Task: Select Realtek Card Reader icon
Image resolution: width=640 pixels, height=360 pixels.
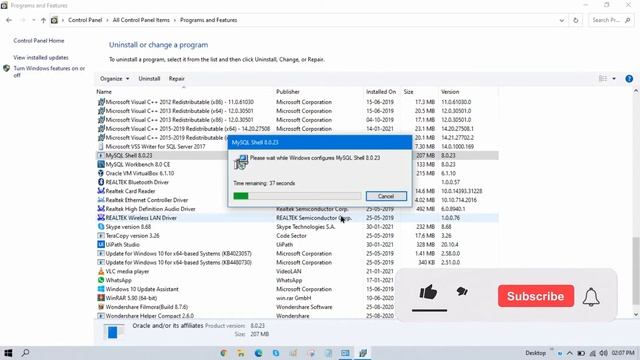Action: [101, 191]
